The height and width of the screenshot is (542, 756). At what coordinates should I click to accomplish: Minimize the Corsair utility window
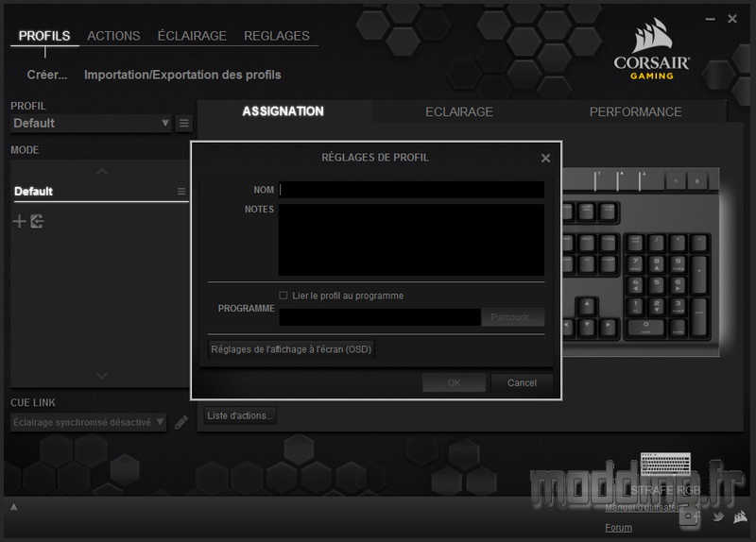pos(711,19)
